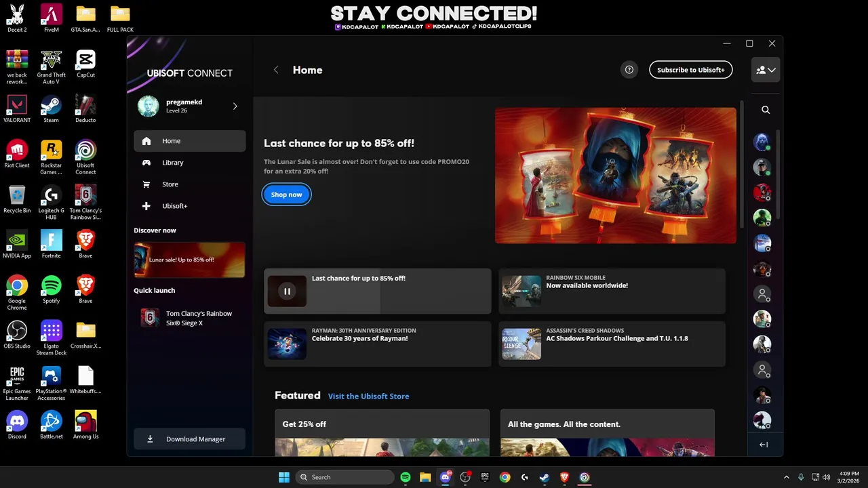Open the Get 25% off featured card
This screenshot has height=488, width=868.
382,432
